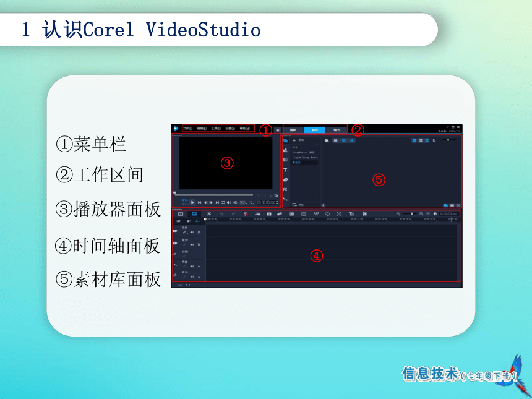Click the Customize toolbar icon in the timeline
532x399 pixels.
coord(208,214)
